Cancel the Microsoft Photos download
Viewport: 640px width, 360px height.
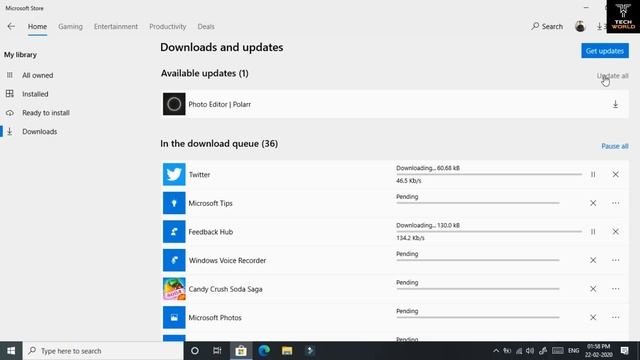pyautogui.click(x=593, y=317)
